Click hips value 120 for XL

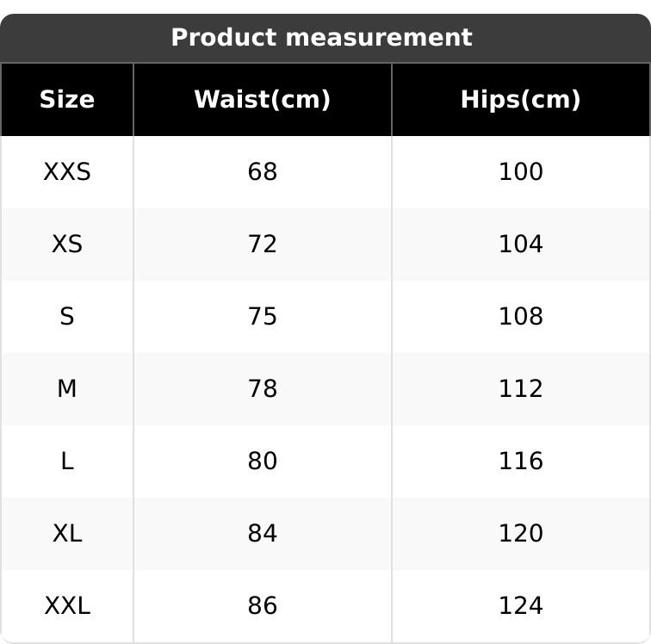[521, 534]
